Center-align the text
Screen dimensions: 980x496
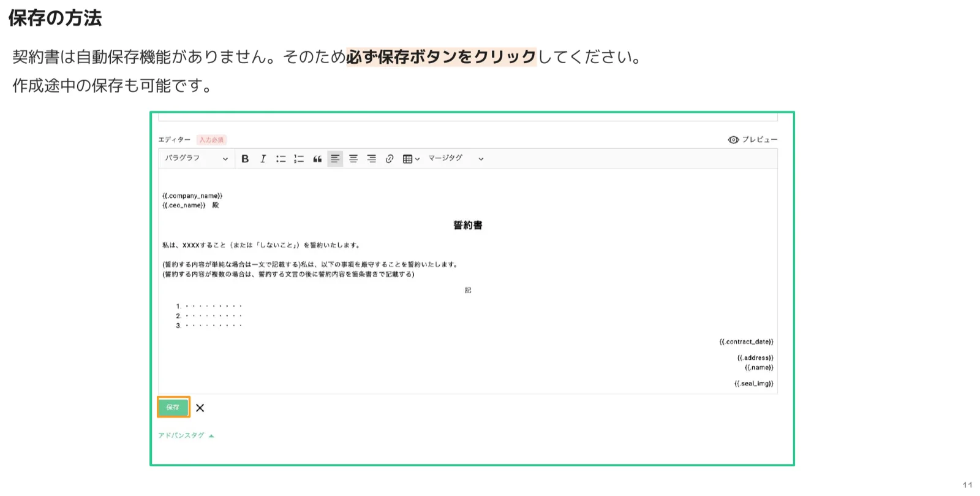[353, 159]
